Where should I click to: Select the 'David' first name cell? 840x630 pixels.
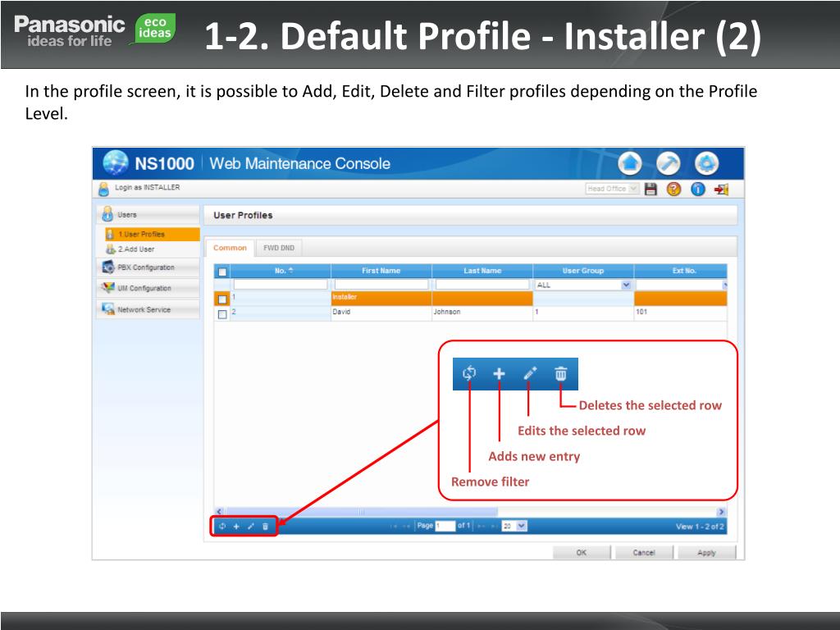381,313
